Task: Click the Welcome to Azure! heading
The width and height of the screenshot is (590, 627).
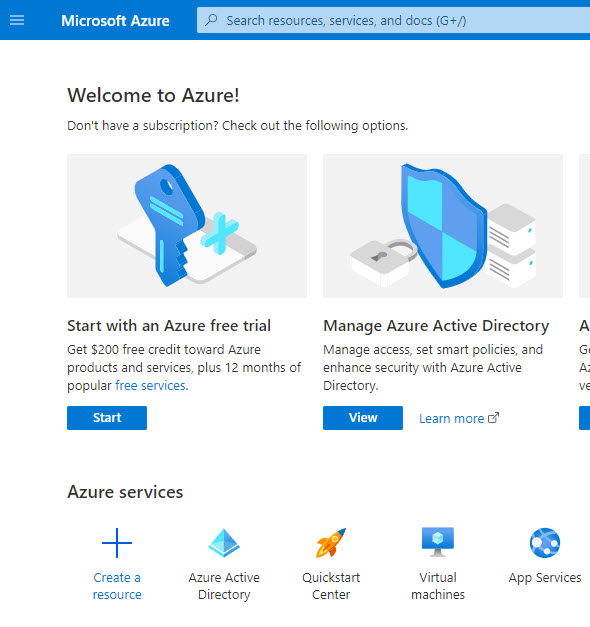Action: (x=153, y=95)
